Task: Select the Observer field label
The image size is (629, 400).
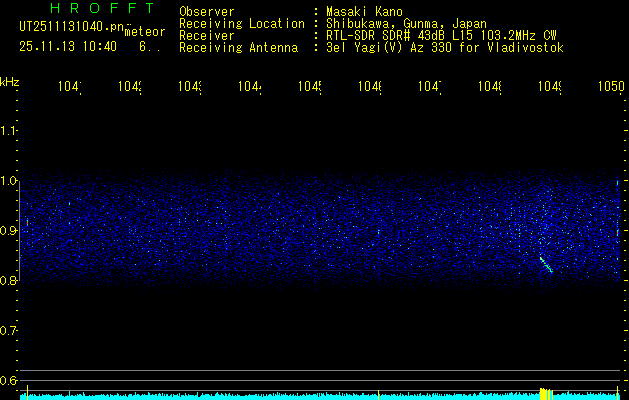Action: 206,11
